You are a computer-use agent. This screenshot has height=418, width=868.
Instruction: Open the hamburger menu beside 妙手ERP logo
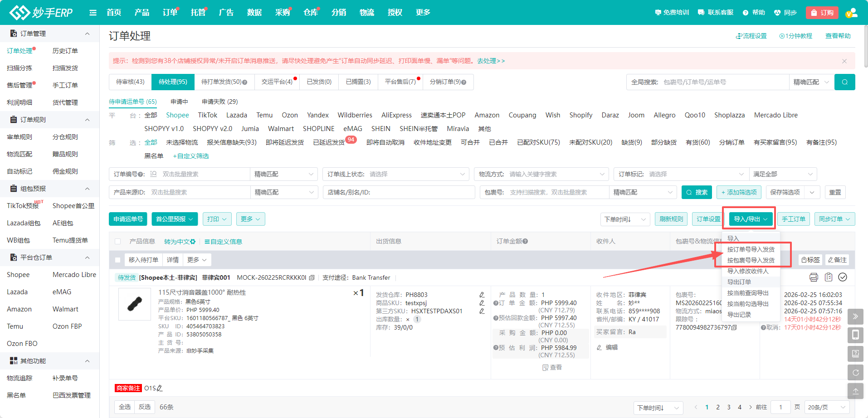93,13
